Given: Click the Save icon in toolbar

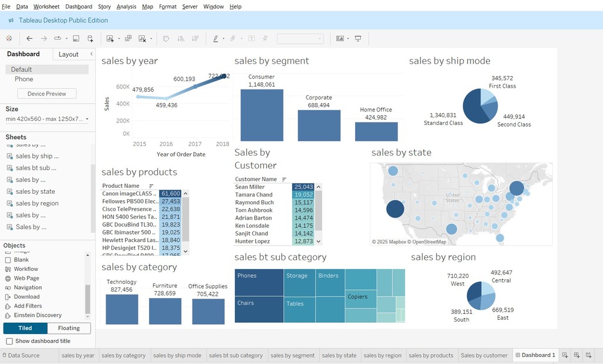Looking at the screenshot, I should tap(76, 38).
